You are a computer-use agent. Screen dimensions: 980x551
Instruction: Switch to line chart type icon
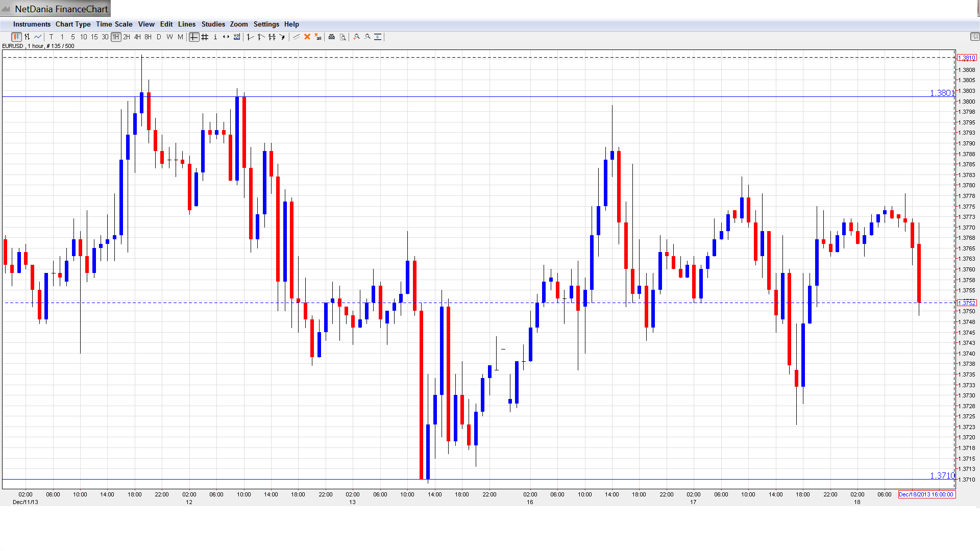[38, 37]
